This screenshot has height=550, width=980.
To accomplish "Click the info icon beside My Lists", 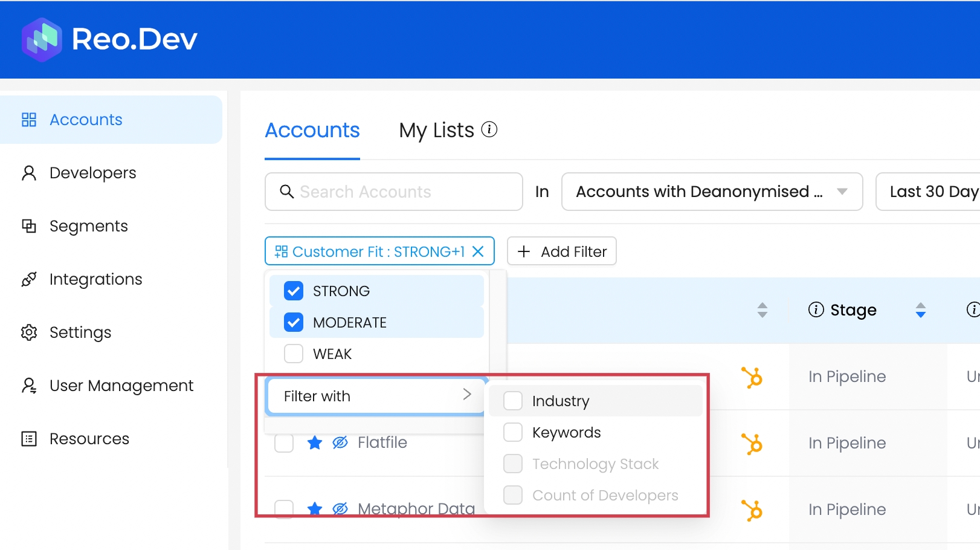I will coord(489,129).
